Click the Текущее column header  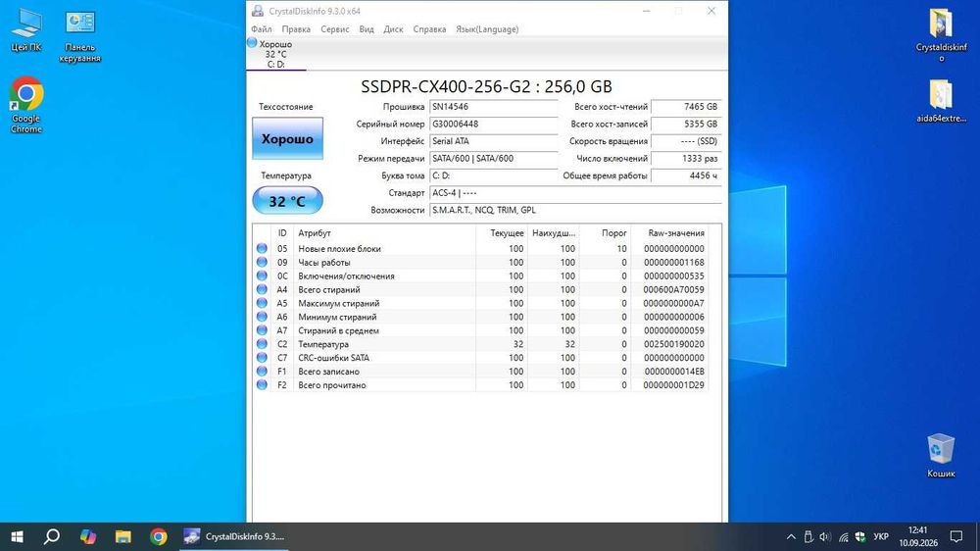(502, 232)
